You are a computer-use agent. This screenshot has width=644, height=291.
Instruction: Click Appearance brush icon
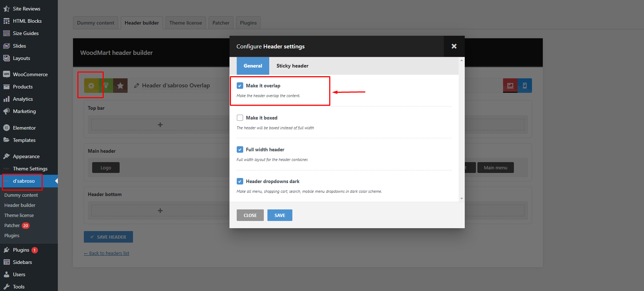pyautogui.click(x=7, y=156)
